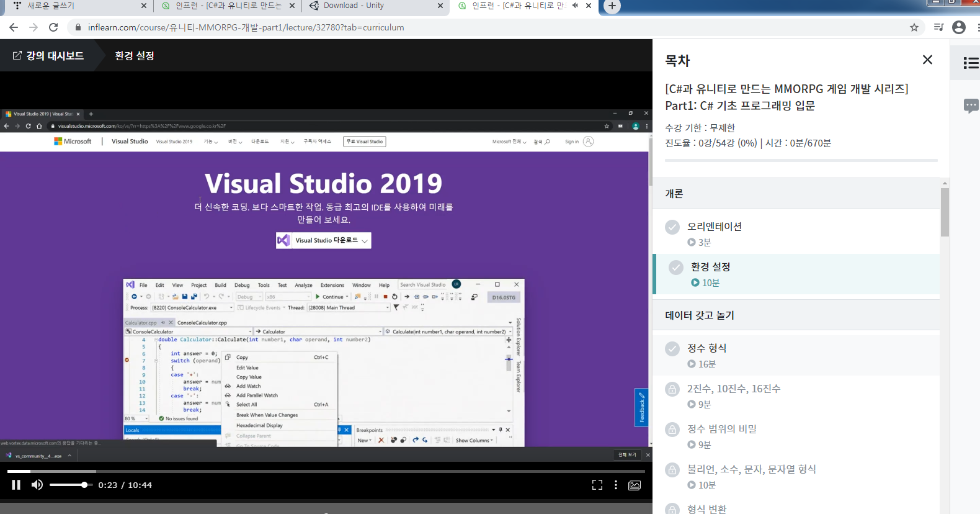980x514 pixels.
Task: Toggle completion check for 환경 설정
Action: click(676, 267)
